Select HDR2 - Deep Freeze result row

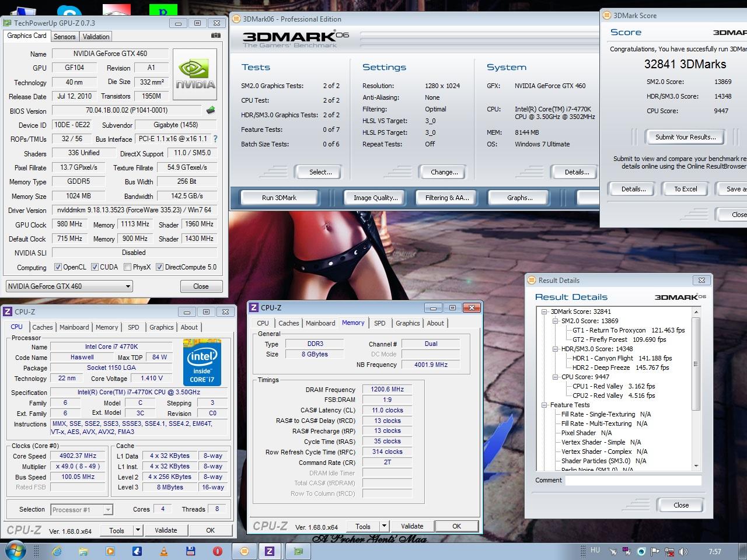(622, 367)
